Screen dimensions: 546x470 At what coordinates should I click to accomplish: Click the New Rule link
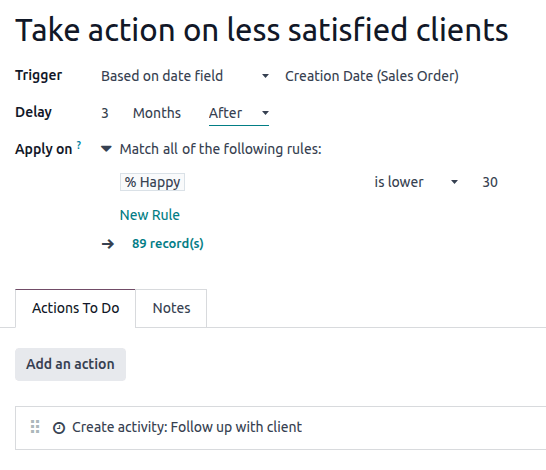coord(150,215)
